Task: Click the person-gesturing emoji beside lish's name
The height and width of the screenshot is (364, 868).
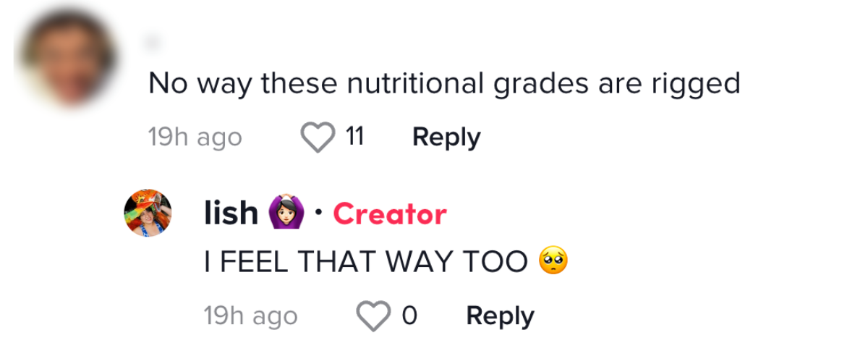Action: pos(286,213)
